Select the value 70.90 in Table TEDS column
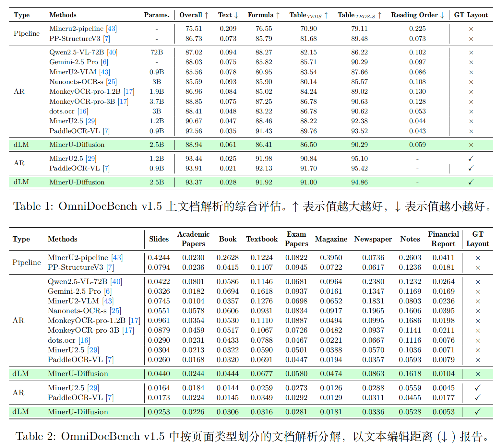 point(308,29)
